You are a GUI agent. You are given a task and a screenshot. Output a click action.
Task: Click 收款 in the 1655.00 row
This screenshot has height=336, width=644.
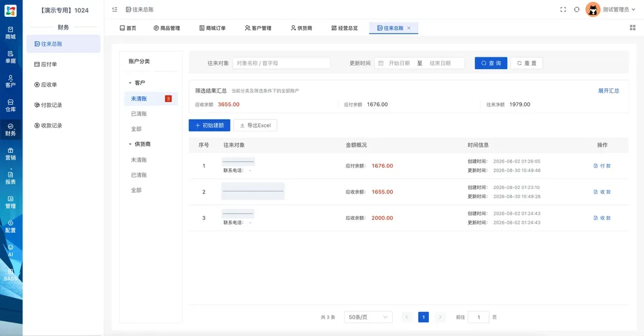pos(602,192)
